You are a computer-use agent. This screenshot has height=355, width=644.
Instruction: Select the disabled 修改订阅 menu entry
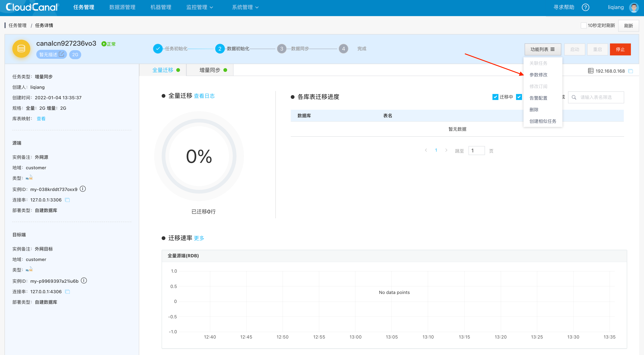(543, 86)
